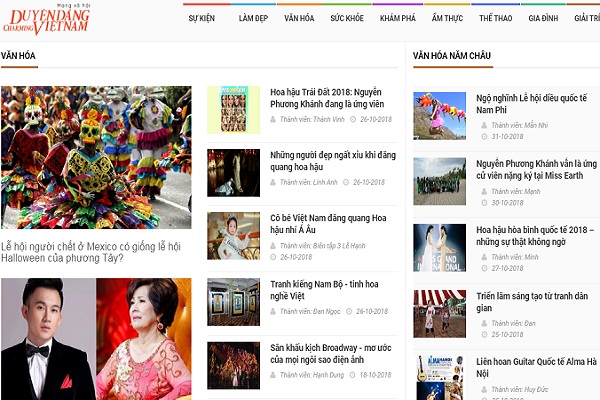This screenshot has height=400, width=600.
Task: Open Liên hoan Guitar Quốc tế Alma thumbnail
Action: click(440, 375)
